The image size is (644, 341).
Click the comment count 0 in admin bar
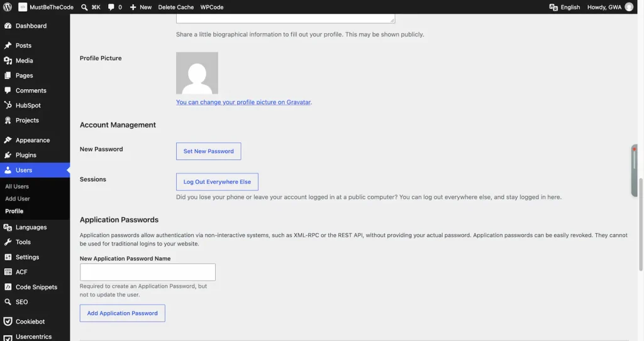point(120,7)
